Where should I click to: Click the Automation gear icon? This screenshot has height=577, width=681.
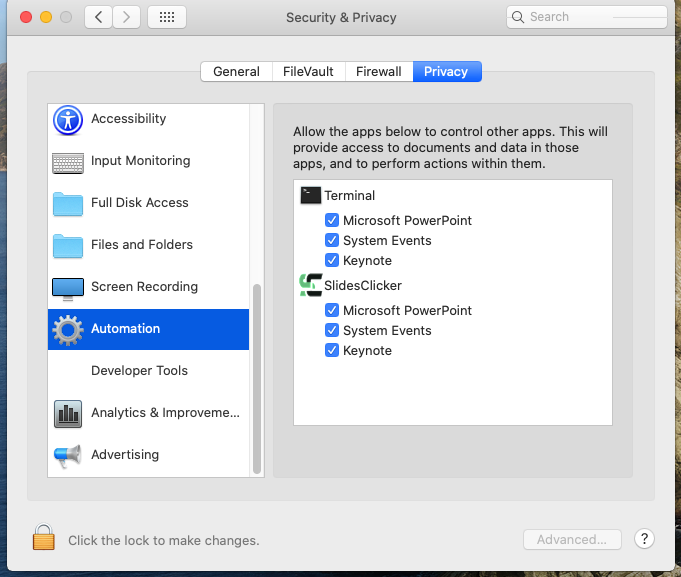point(68,330)
